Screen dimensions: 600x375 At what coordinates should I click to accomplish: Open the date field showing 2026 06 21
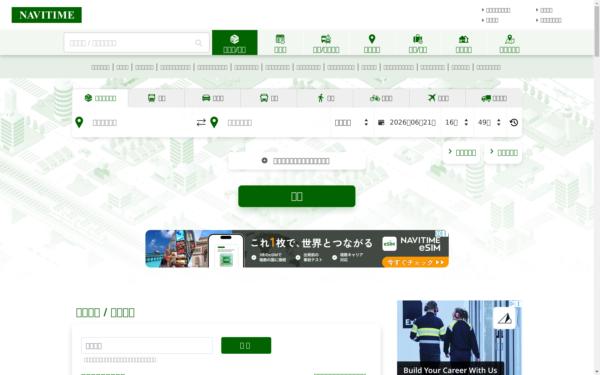tap(412, 122)
